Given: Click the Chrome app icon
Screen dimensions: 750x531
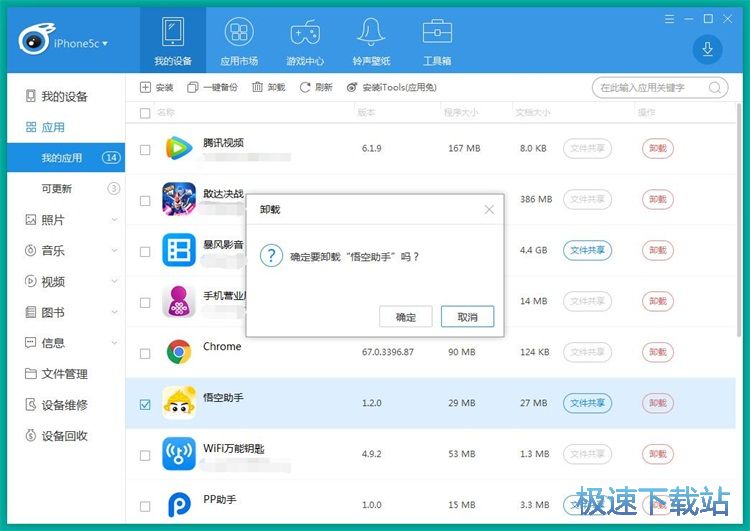Looking at the screenshot, I should coord(179,352).
